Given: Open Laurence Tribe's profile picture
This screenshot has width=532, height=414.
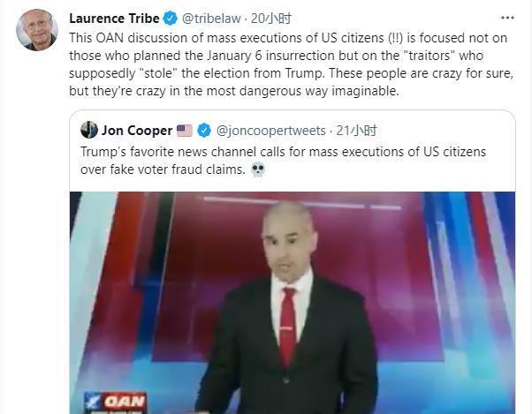Looking at the screenshot, I should click(36, 30).
